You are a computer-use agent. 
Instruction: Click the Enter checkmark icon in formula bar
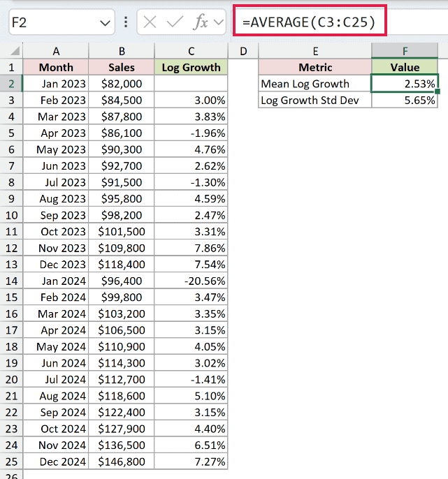coord(175,22)
